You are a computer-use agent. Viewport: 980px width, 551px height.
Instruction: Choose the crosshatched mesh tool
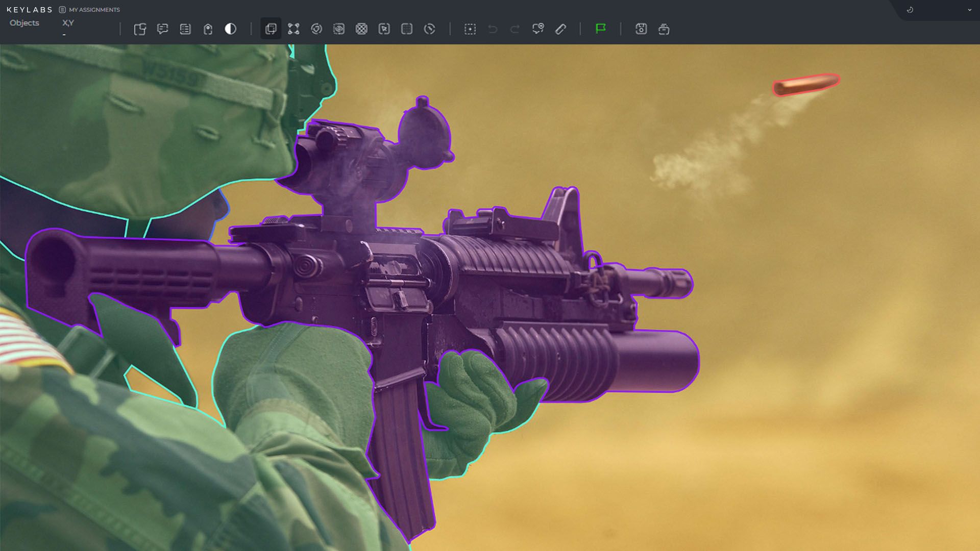coord(361,29)
